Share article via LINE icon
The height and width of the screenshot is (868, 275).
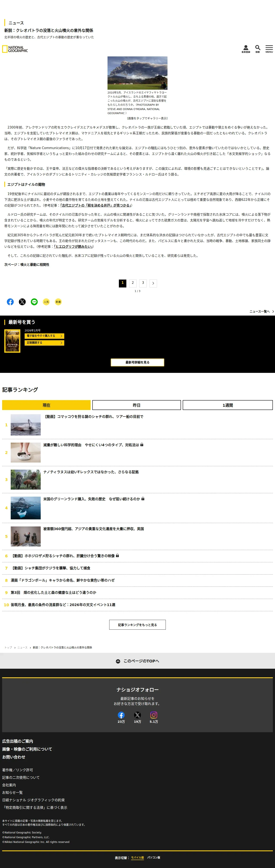click(x=34, y=302)
